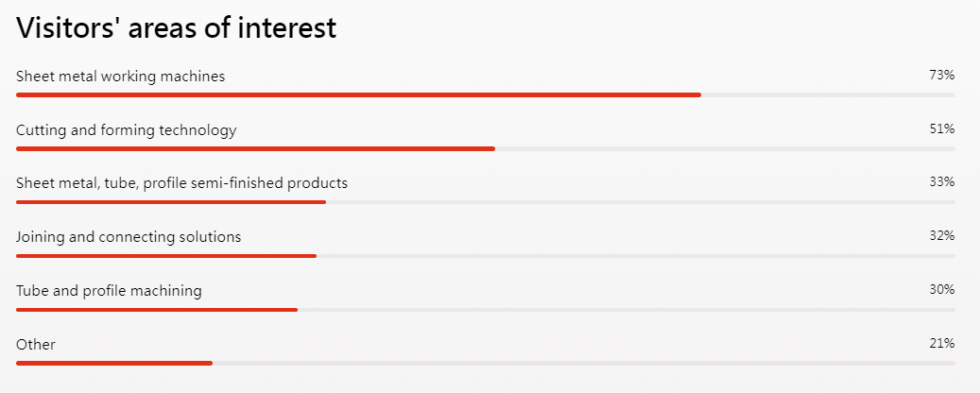The image size is (980, 393).
Task: Select the 'Cutting and forming technology' label
Action: [127, 130]
